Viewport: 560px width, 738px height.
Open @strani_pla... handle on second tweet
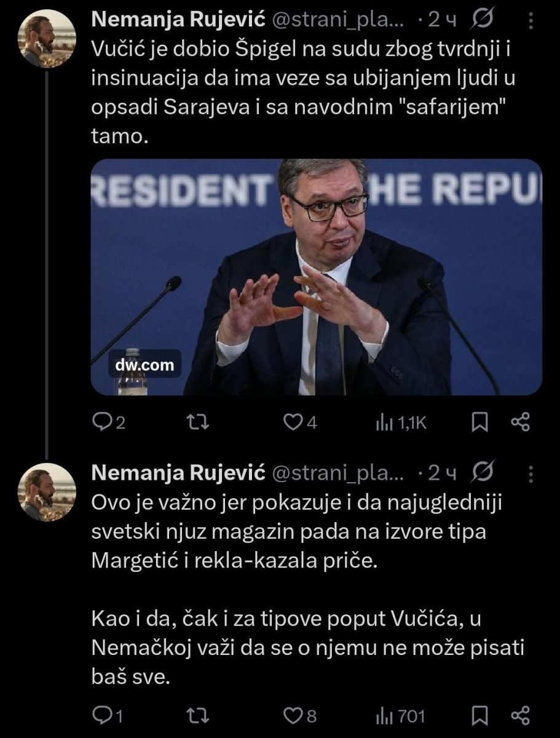[337, 474]
